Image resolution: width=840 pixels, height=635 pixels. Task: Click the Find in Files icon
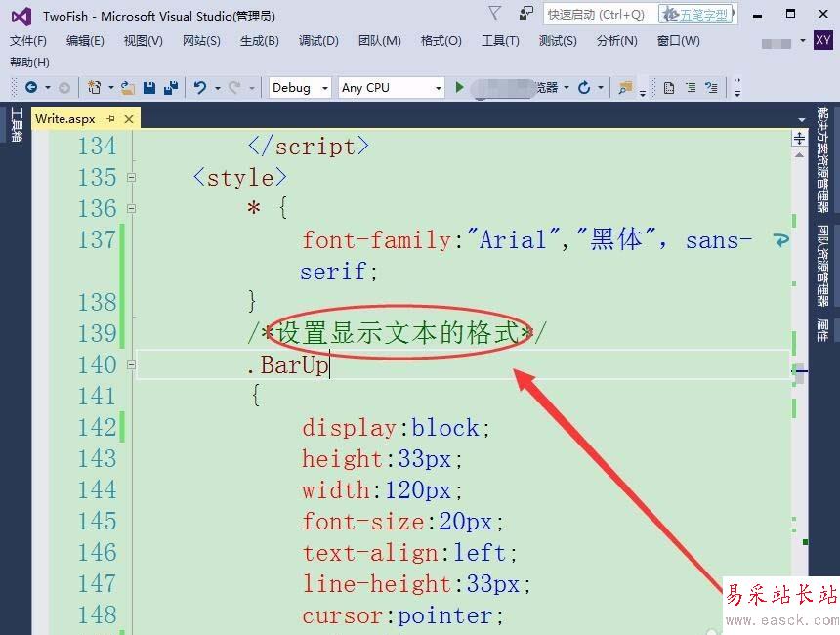pos(625,87)
